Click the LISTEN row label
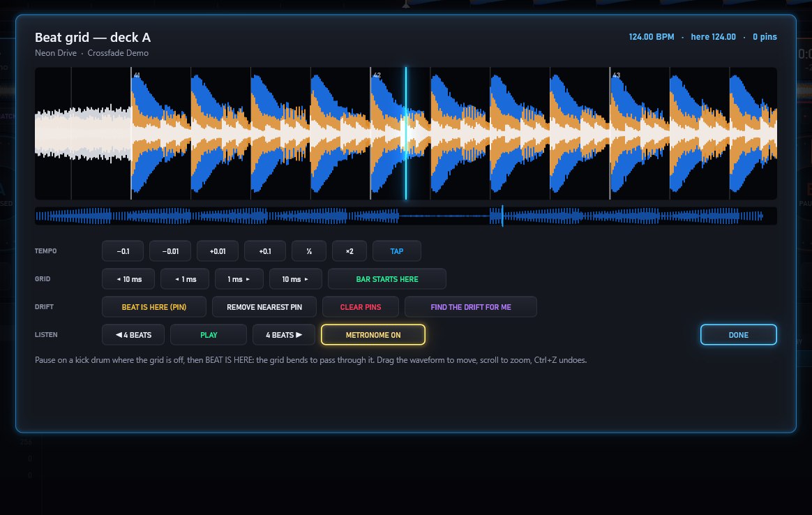 coord(46,335)
